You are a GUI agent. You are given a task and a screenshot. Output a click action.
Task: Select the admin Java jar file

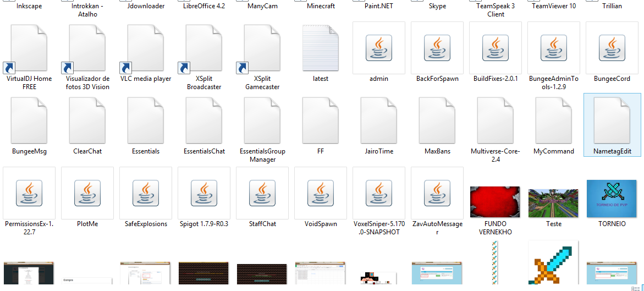[379, 48]
